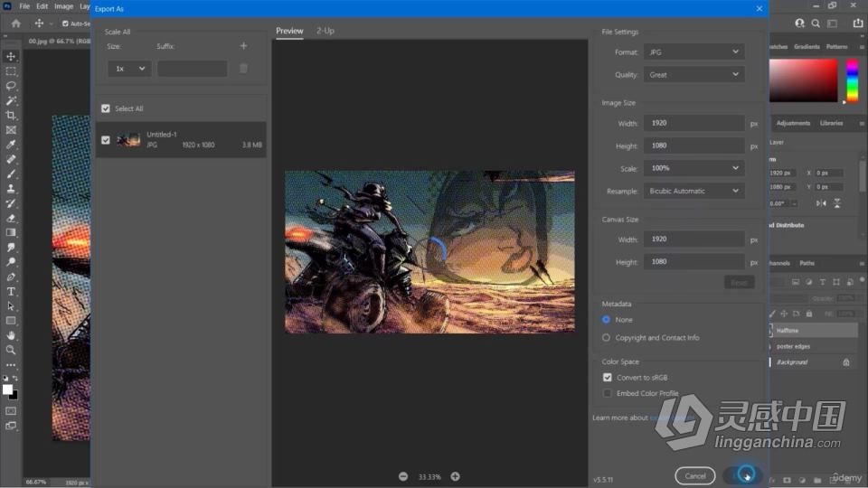
Task: Select the Rectangular Marquee tool
Action: [x=11, y=71]
